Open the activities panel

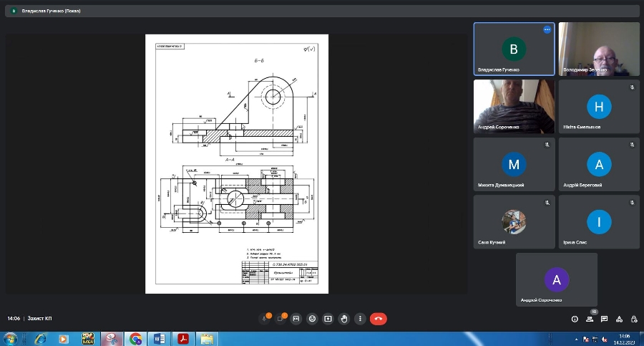pos(619,319)
